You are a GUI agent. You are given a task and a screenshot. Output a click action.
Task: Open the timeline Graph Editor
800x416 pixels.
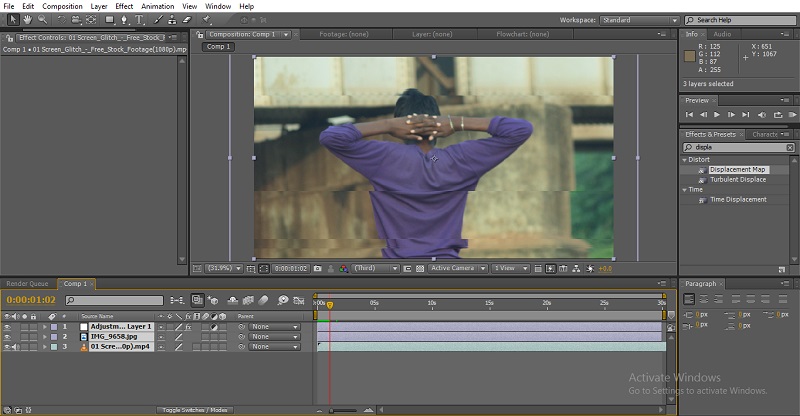[x=299, y=300]
